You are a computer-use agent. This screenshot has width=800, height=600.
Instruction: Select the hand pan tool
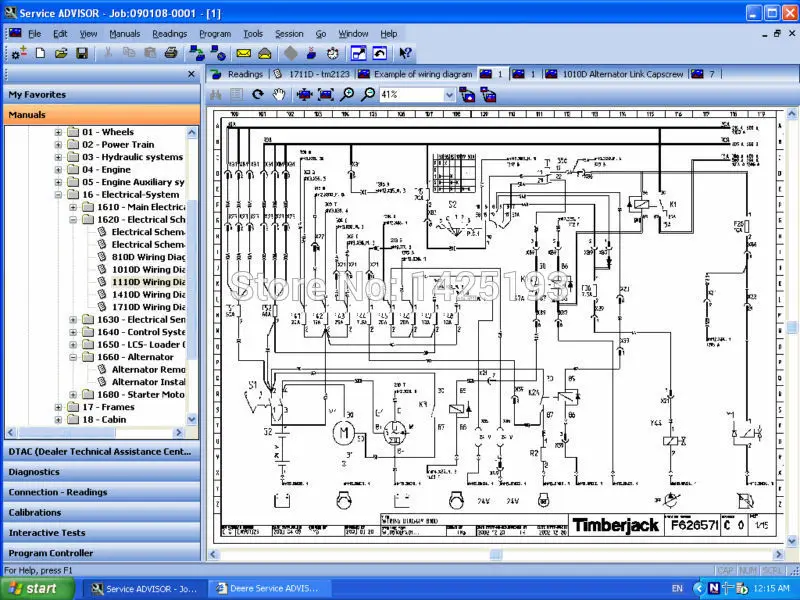pyautogui.click(x=279, y=94)
